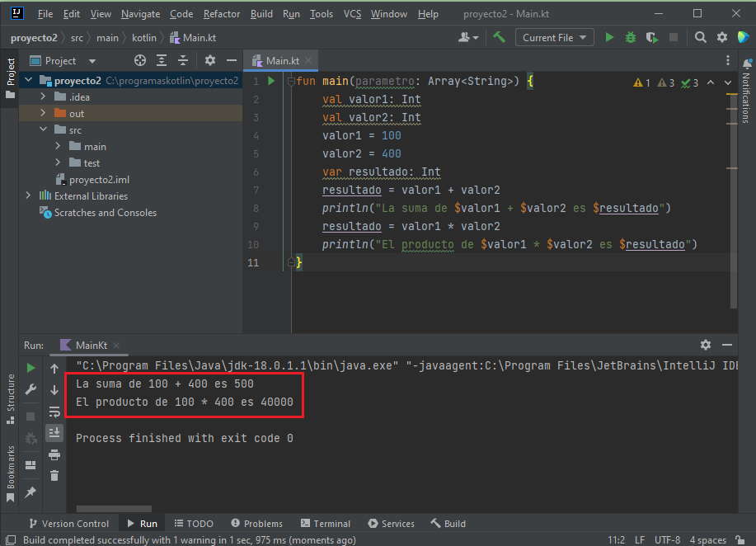The height and width of the screenshot is (546, 756).
Task: Toggle the Bookmarks sidebar tool window
Action: tap(10, 474)
